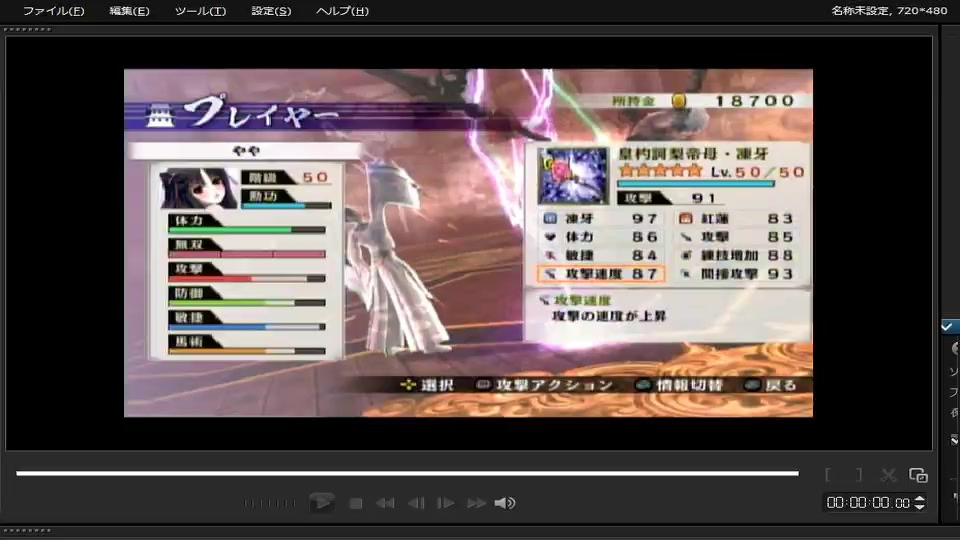Viewport: 960px width, 540px height.
Task: Click the game video in the preview
Action: pyautogui.click(x=468, y=243)
